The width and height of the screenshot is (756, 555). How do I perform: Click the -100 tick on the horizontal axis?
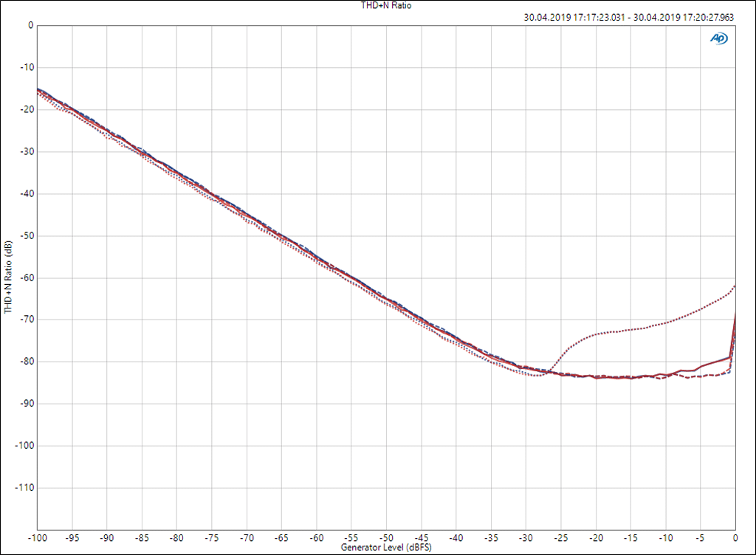pos(38,538)
